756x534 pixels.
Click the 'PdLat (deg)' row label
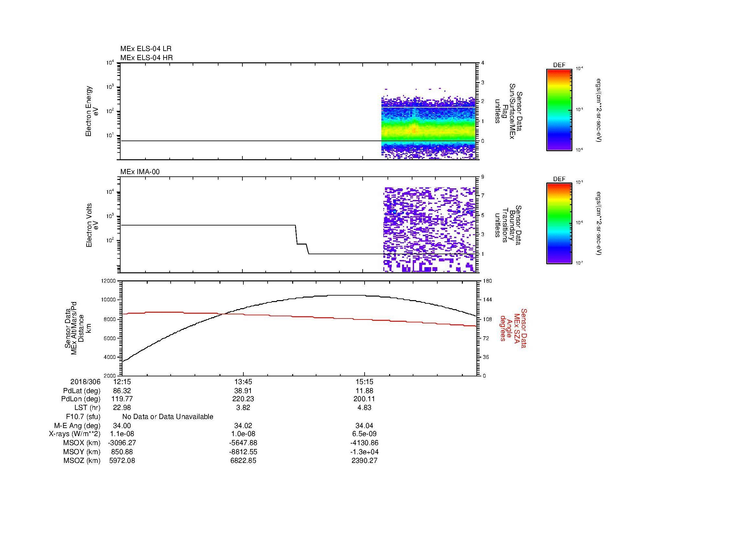tap(82, 391)
